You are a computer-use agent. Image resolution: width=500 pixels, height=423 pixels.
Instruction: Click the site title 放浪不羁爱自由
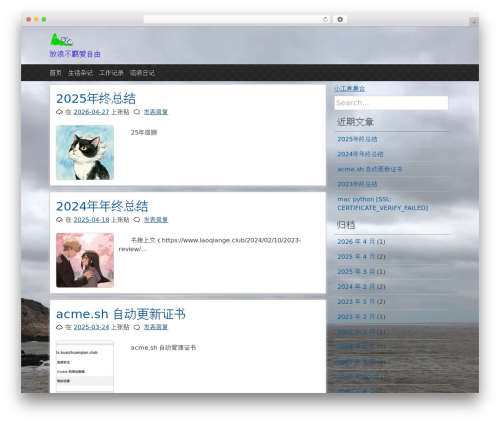75,54
